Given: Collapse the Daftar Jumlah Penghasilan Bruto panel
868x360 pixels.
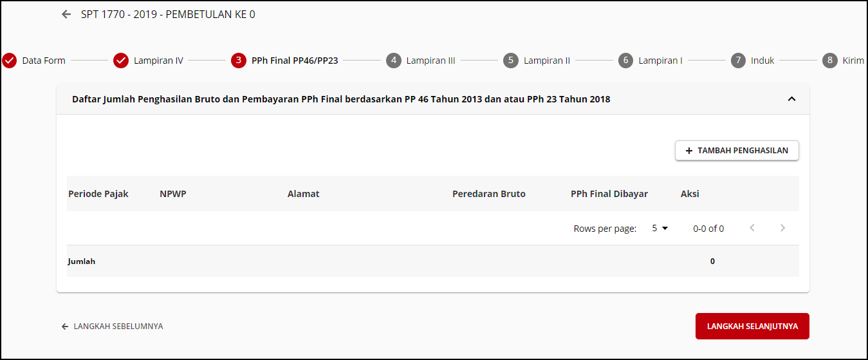Looking at the screenshot, I should click(x=791, y=99).
